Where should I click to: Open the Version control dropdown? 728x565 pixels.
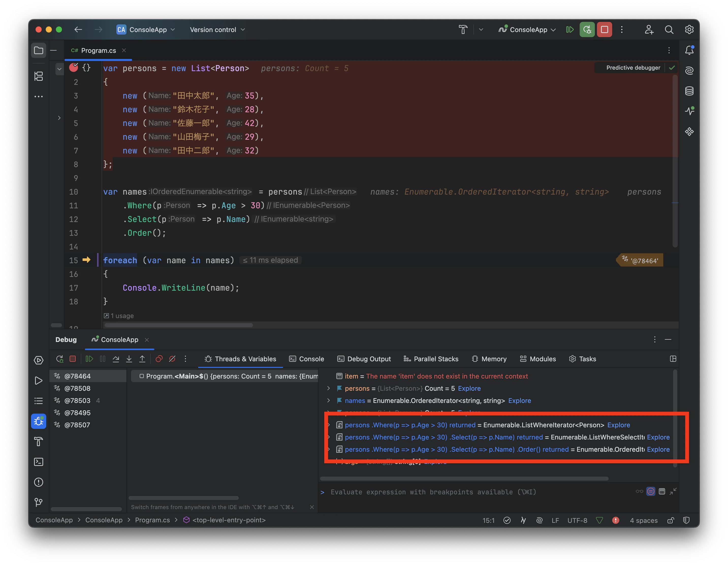click(217, 30)
